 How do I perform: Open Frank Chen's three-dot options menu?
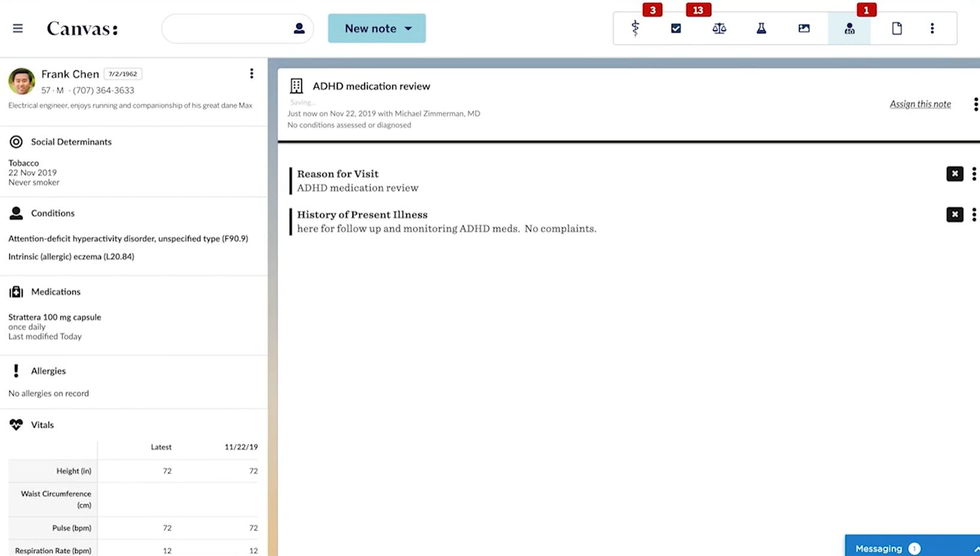pos(251,73)
